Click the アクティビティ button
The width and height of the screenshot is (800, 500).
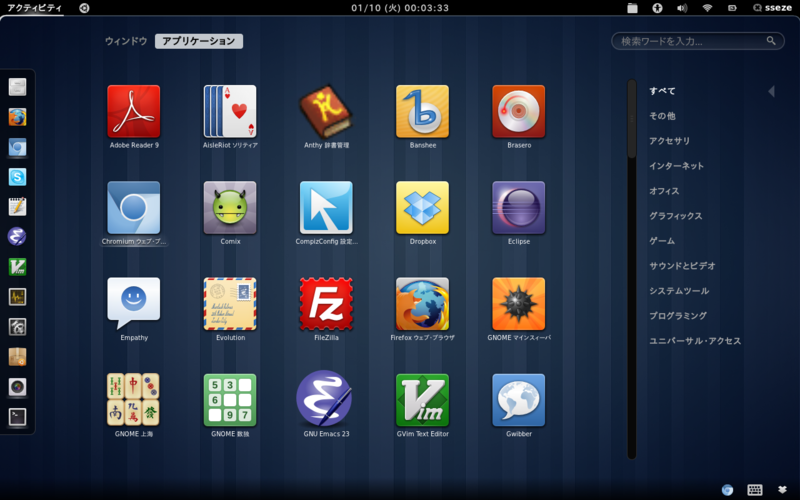pyautogui.click(x=34, y=8)
